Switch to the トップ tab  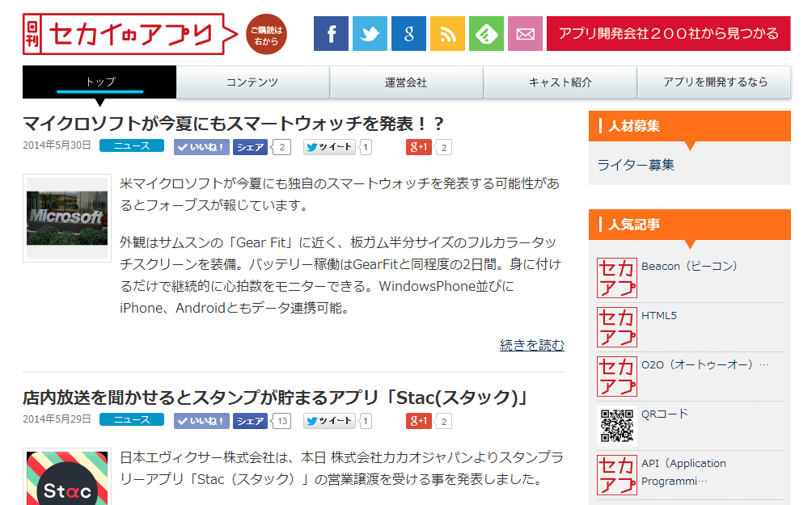click(99, 82)
